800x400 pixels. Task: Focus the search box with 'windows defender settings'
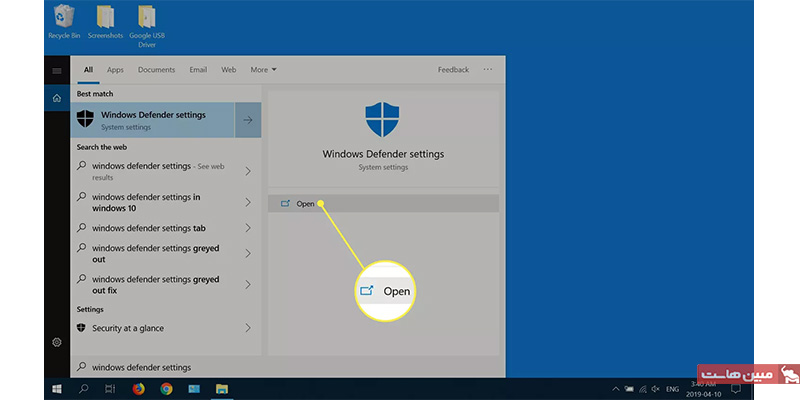click(x=288, y=367)
